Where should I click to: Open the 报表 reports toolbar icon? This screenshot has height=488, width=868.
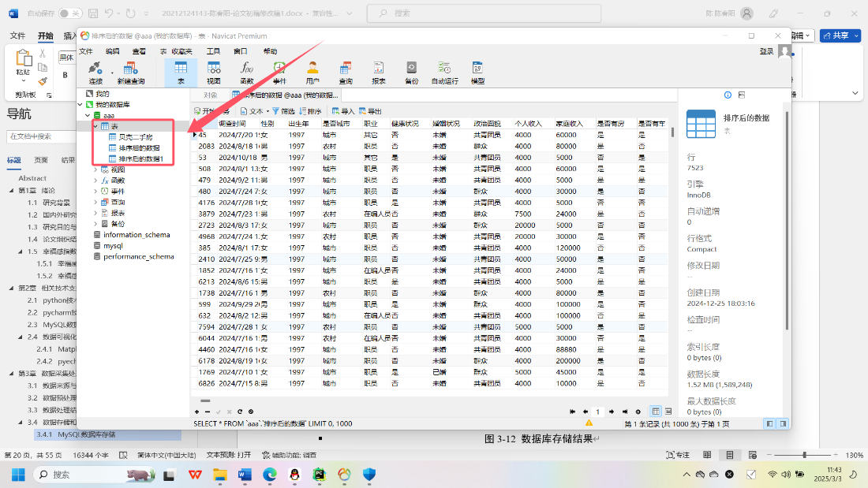click(379, 73)
